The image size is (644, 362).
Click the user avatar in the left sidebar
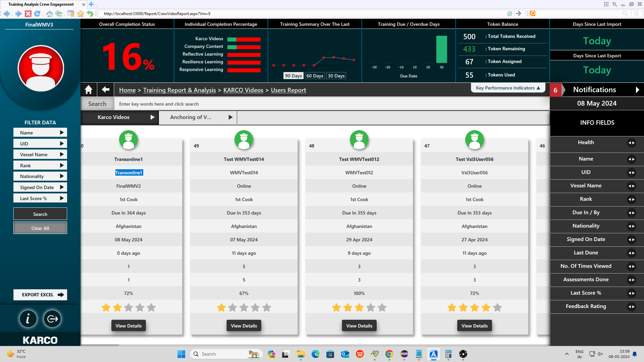pos(41,68)
